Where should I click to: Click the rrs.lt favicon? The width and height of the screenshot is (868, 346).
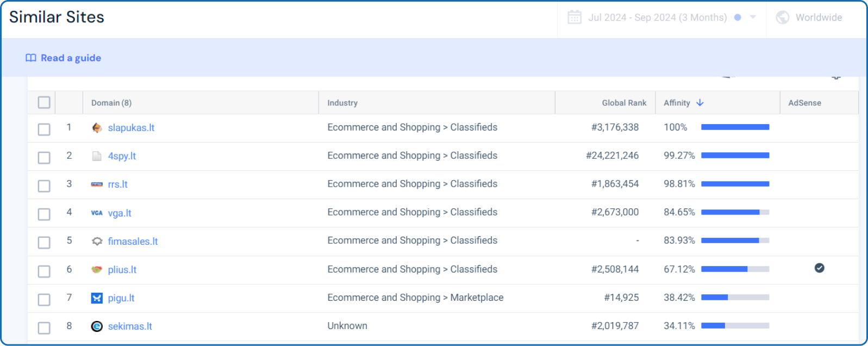[x=97, y=184]
